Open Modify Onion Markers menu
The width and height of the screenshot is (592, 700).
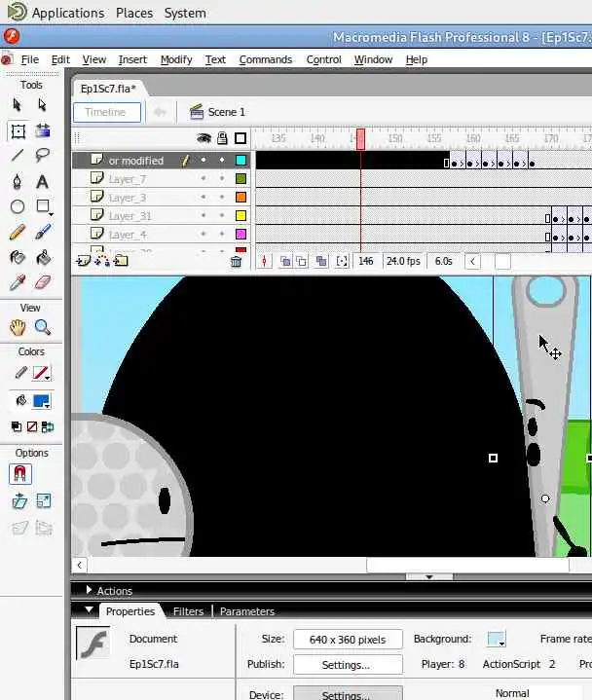pos(342,261)
